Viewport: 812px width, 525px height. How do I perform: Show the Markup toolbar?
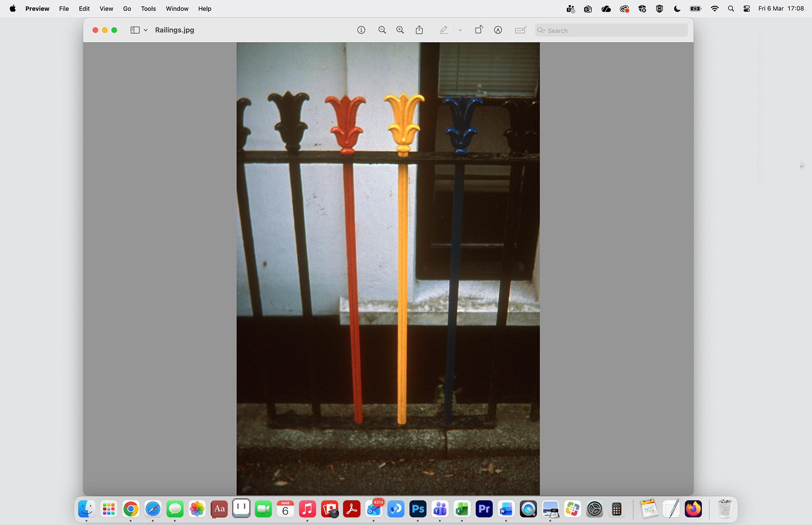point(498,30)
